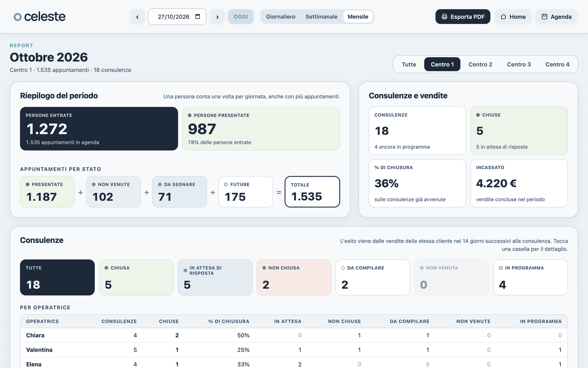Click the Home house icon
This screenshot has width=588, height=368.
pyautogui.click(x=503, y=17)
